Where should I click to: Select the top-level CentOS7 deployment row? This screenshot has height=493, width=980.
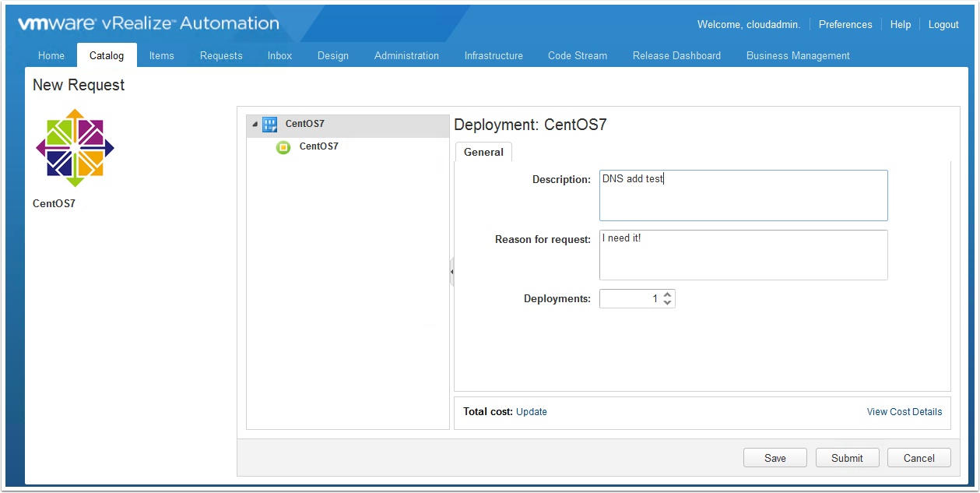pos(348,125)
